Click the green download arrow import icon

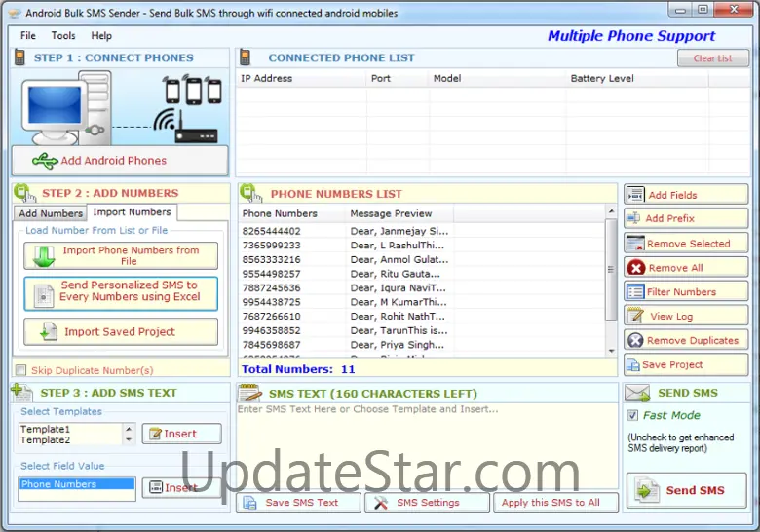[44, 256]
